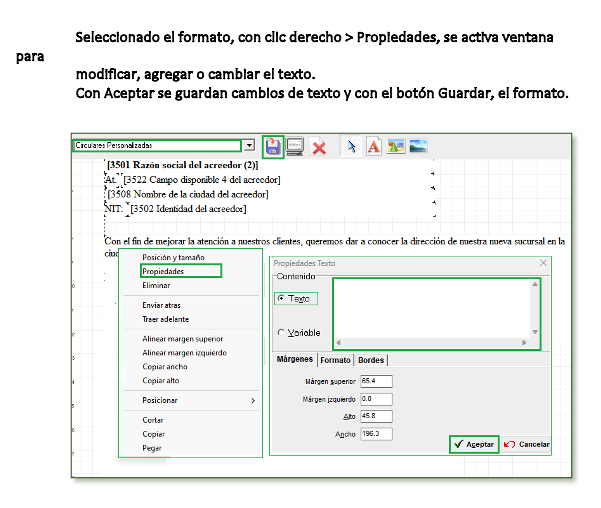Select the text 'A' tool

tap(374, 146)
